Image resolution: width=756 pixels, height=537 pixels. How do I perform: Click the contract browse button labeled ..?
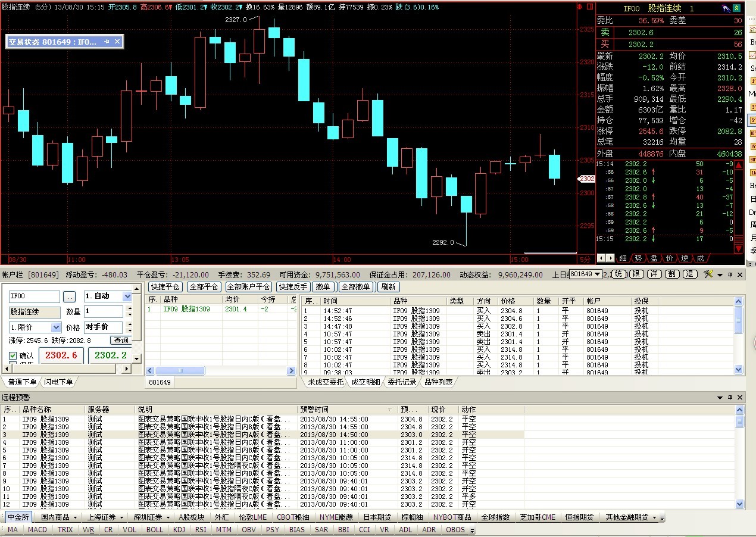pos(70,296)
